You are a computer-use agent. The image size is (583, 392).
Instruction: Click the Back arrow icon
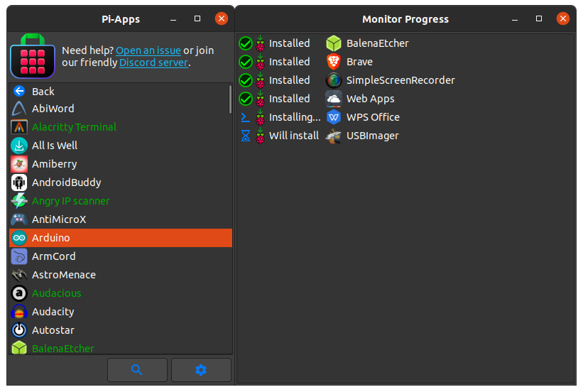pos(19,91)
